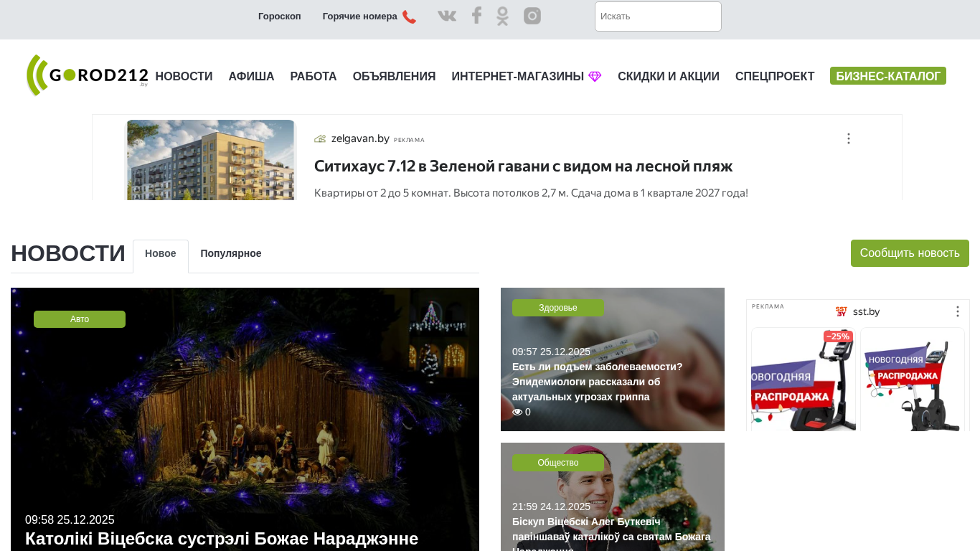Open the Odnoklassniki social icon
Viewport: 980px width, 551px height.
[x=502, y=16]
